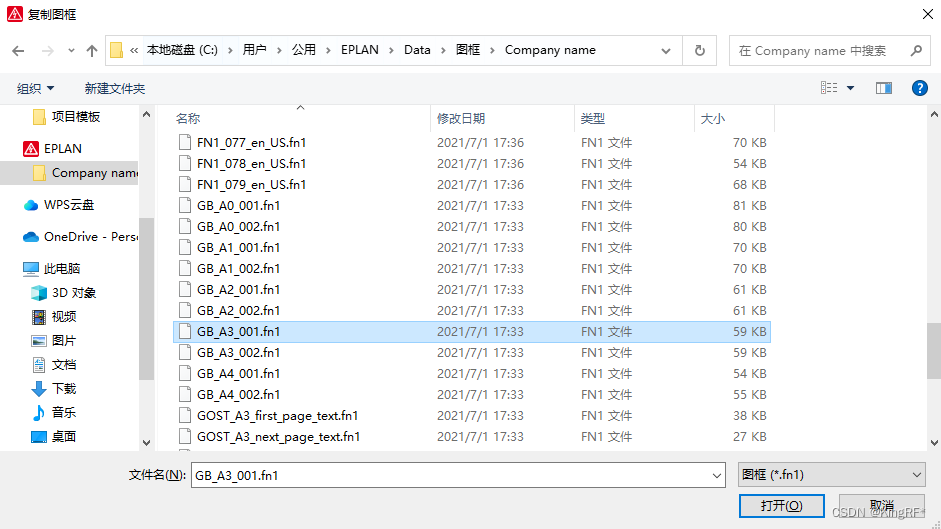
Task: Toggle the preview pane icon
Action: [x=883, y=88]
